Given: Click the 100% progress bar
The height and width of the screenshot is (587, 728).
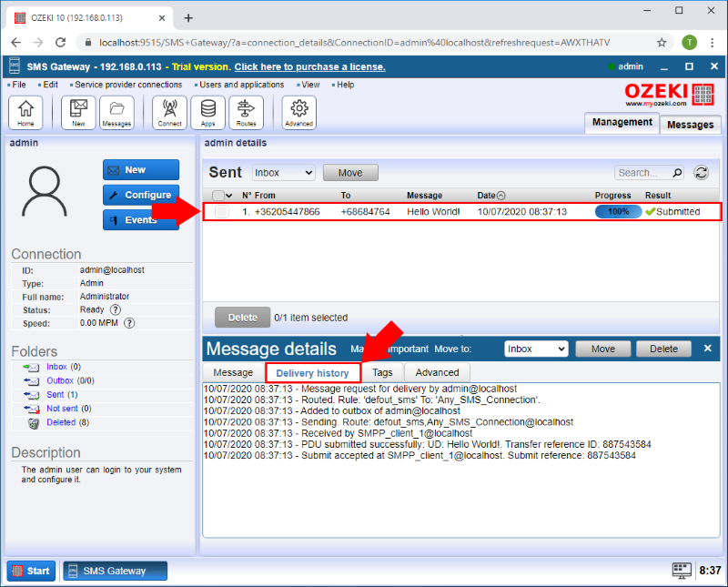Looking at the screenshot, I should tap(619, 212).
